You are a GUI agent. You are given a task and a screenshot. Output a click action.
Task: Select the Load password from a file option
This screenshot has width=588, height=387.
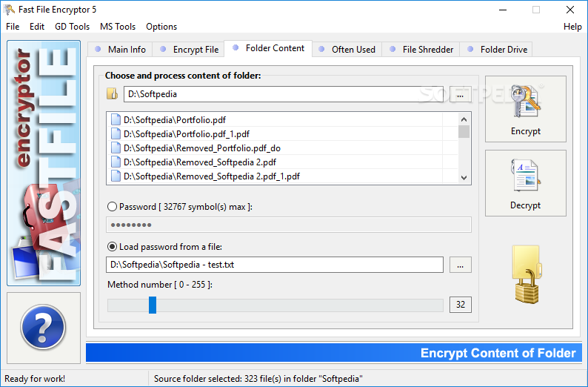click(112, 247)
